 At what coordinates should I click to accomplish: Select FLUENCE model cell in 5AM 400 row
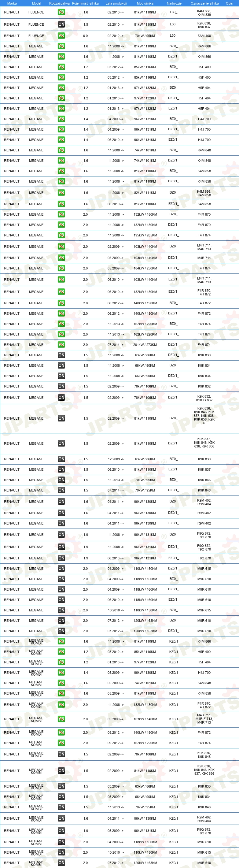coord(36,36)
